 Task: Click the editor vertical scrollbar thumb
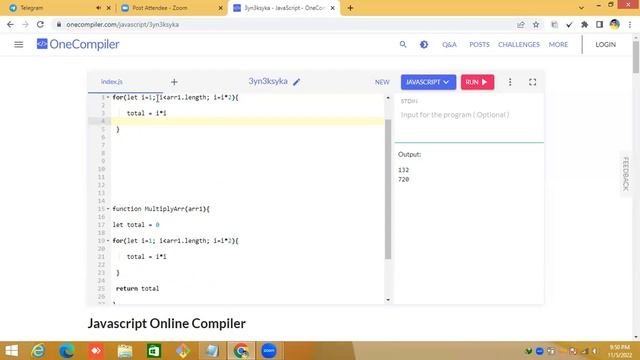click(388, 189)
